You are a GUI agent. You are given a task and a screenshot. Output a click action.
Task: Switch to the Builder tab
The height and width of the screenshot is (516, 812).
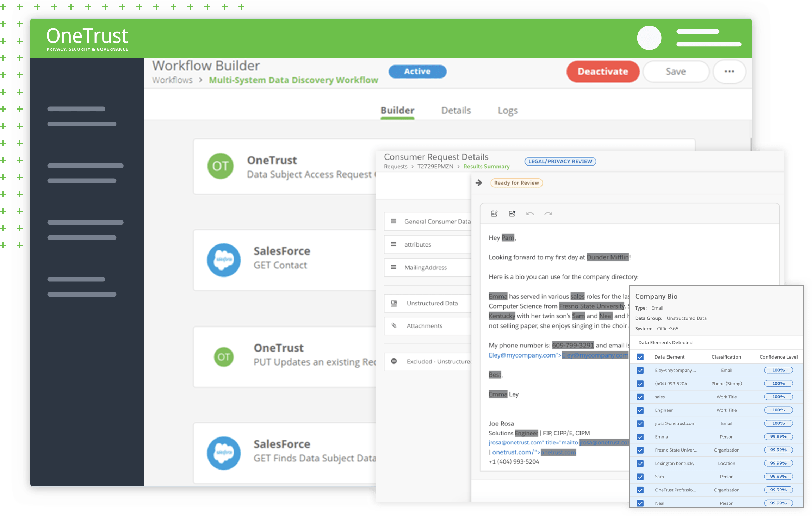[397, 110]
